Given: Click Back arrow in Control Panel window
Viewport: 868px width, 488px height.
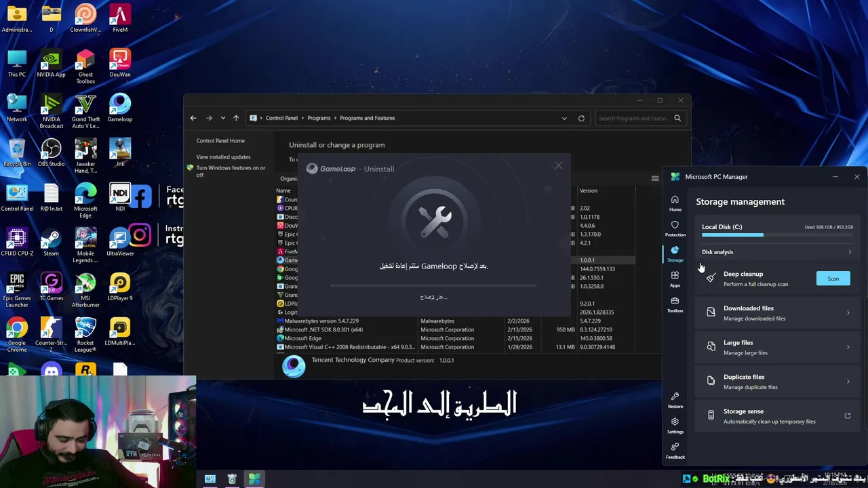Looking at the screenshot, I should pos(193,118).
